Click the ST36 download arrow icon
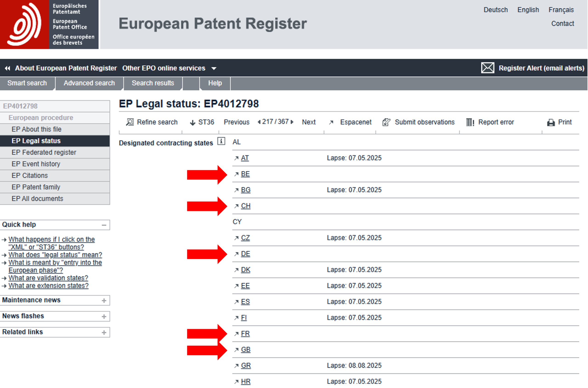 192,123
